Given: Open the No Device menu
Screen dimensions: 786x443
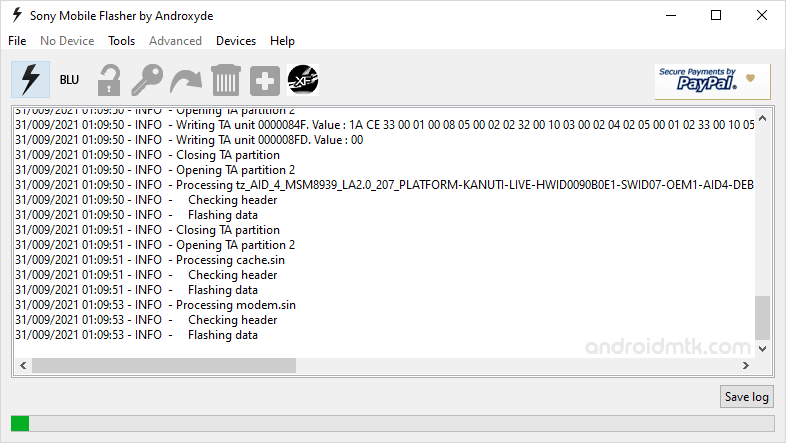Looking at the screenshot, I should [67, 41].
